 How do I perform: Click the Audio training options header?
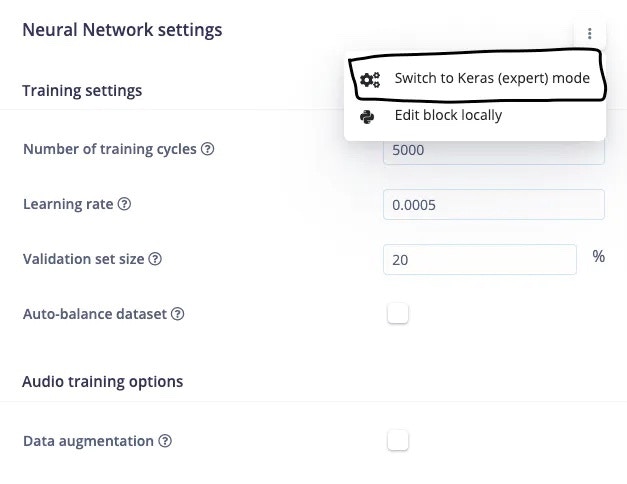[x=102, y=382]
